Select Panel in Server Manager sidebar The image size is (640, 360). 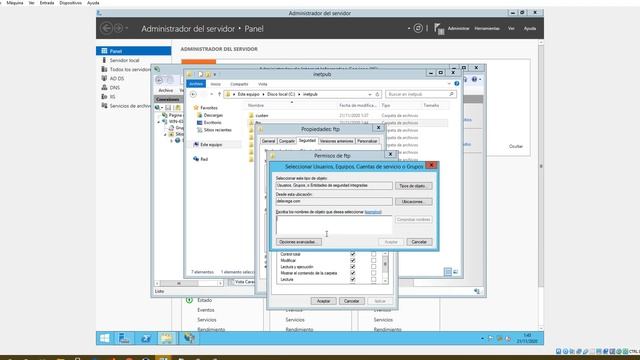point(133,51)
